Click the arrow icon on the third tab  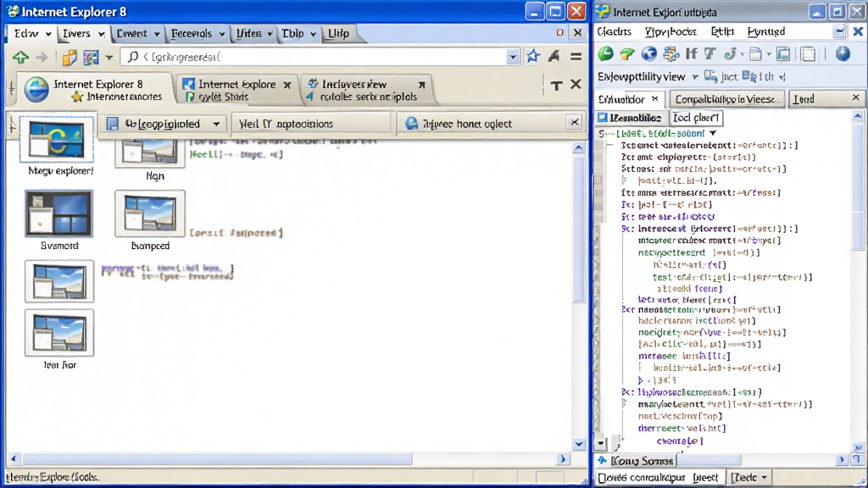[x=422, y=85]
